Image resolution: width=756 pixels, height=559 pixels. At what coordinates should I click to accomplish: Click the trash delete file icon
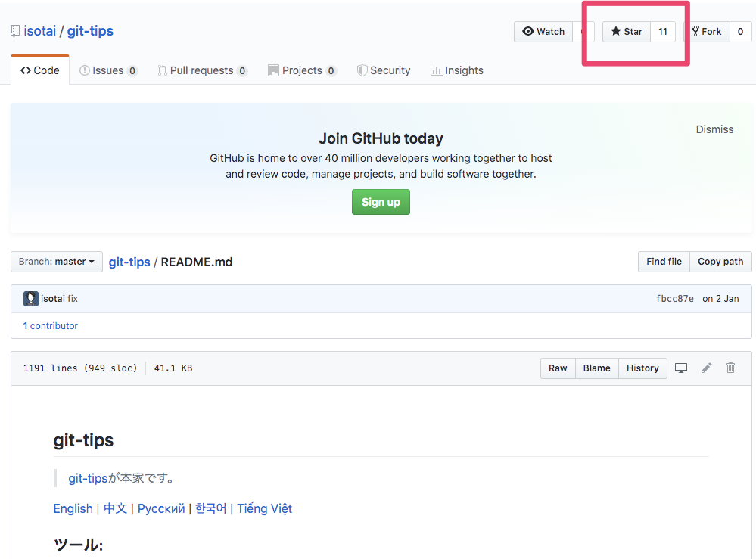click(x=730, y=368)
